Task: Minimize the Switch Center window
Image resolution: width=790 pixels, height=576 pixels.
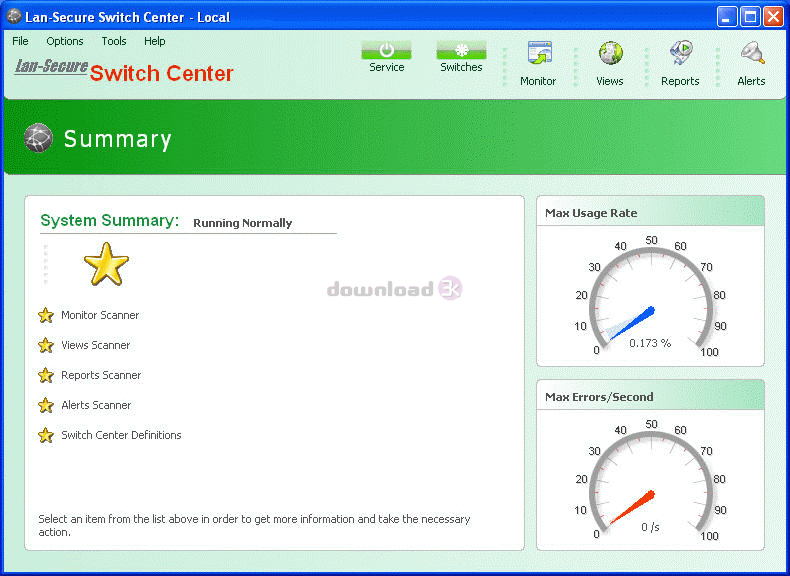Action: click(x=727, y=17)
